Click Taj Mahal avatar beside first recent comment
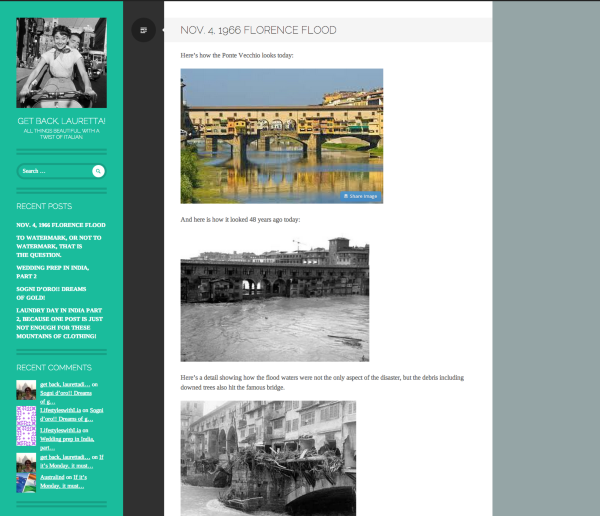This screenshot has width=600, height=516. coord(26,390)
